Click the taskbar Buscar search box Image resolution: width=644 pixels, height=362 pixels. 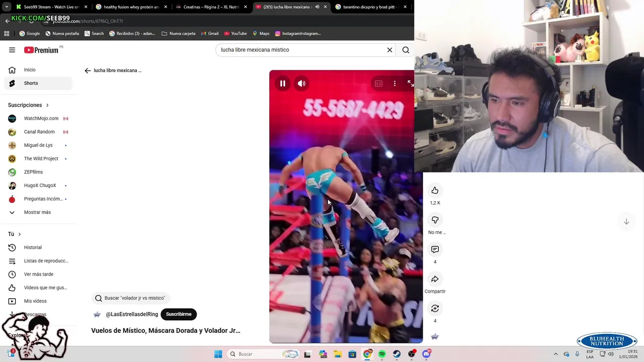[263, 354]
